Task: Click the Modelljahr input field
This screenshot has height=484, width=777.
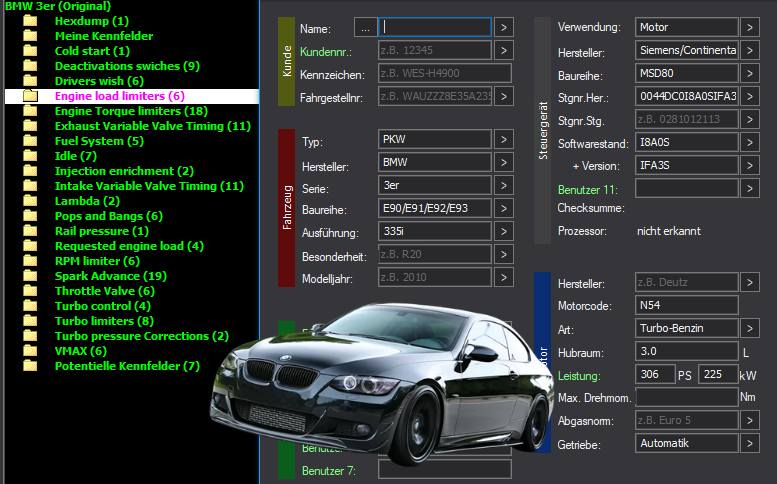Action: 435,277
